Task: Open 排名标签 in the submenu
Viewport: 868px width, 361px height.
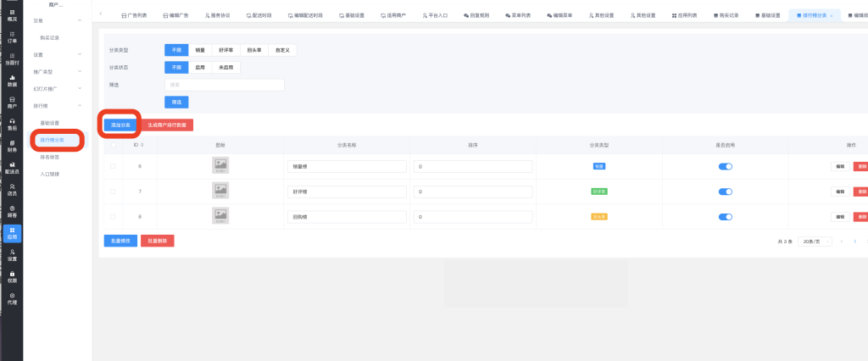Action: [50, 157]
